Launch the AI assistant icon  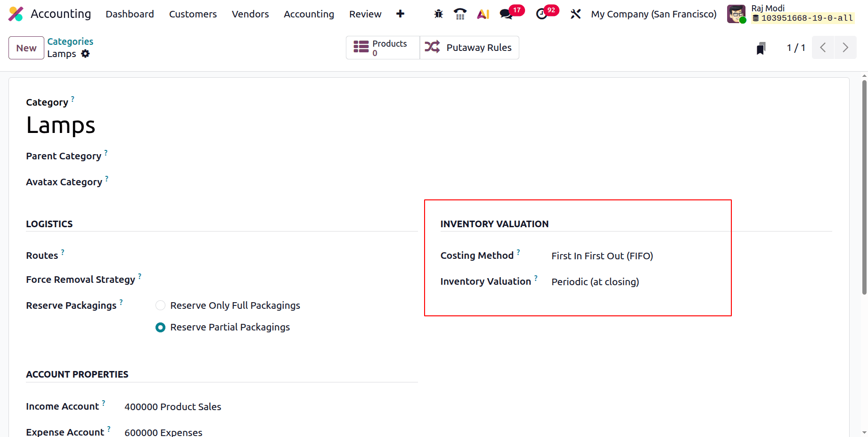click(483, 14)
